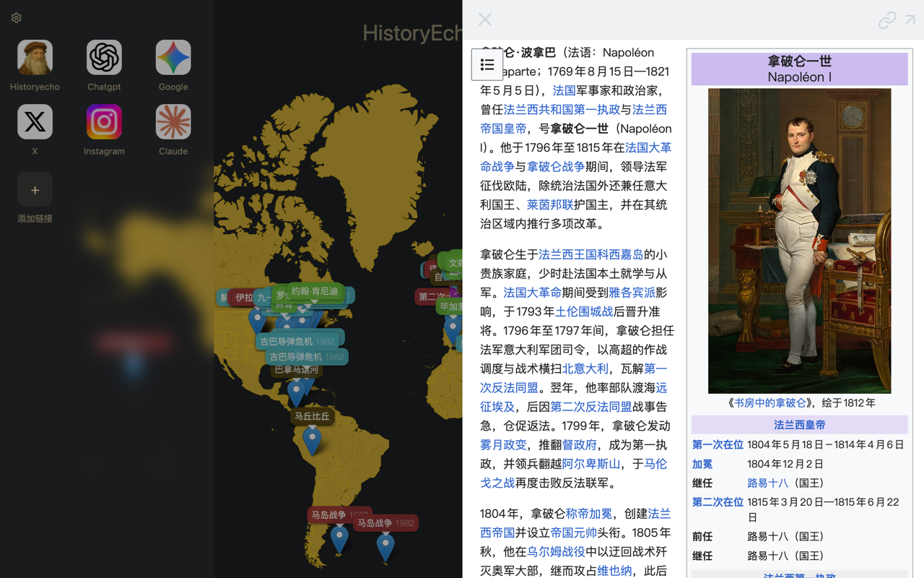The width and height of the screenshot is (924, 578).
Task: Open the 北意大利 link
Action: tap(585, 368)
